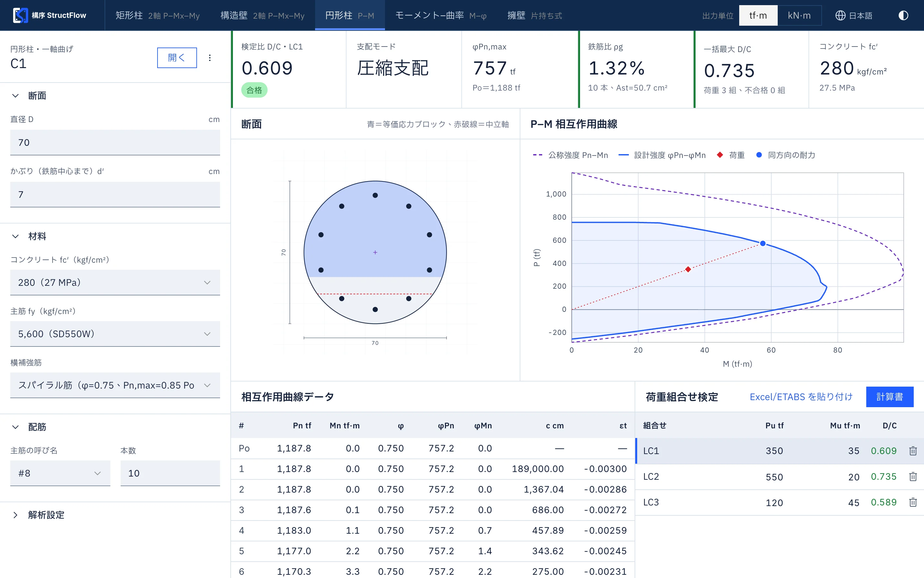Select the 円形柱 P–M tab

(350, 15)
